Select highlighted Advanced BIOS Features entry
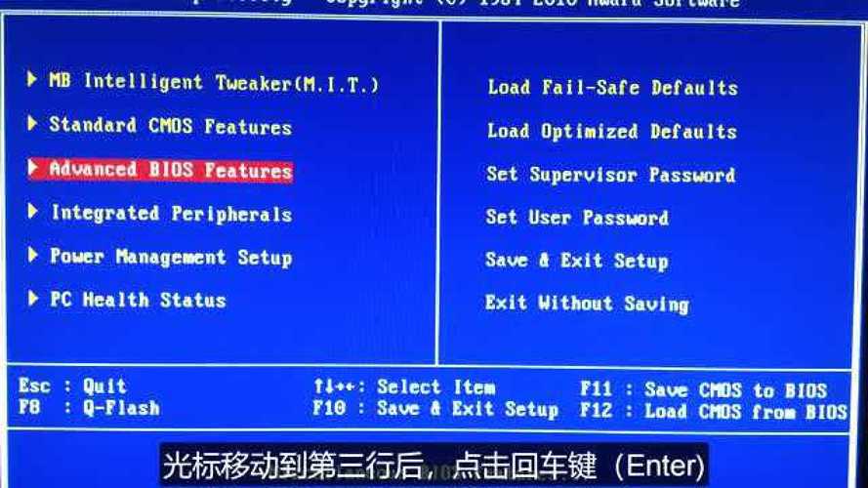Image resolution: width=868 pixels, height=488 pixels. pos(171,169)
